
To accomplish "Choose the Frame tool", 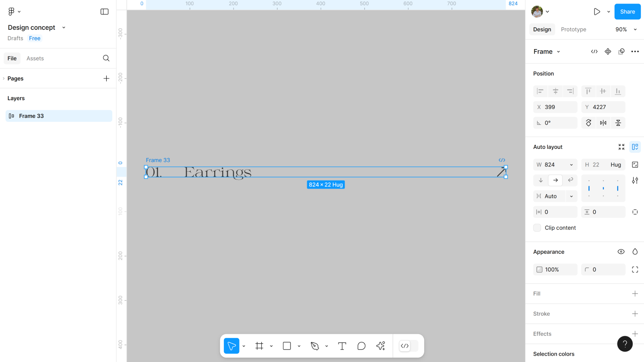I will pyautogui.click(x=259, y=346).
